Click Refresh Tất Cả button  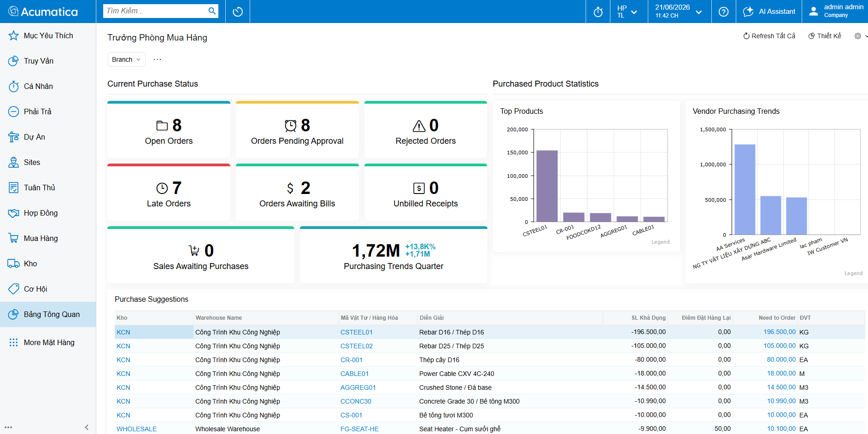[x=769, y=36]
